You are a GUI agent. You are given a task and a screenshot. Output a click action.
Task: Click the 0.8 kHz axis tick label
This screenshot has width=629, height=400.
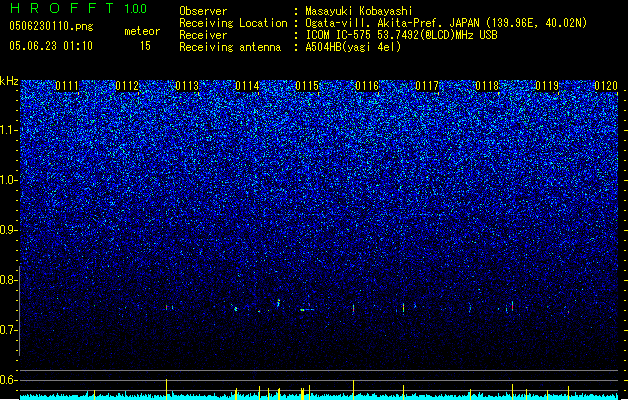tap(9, 280)
